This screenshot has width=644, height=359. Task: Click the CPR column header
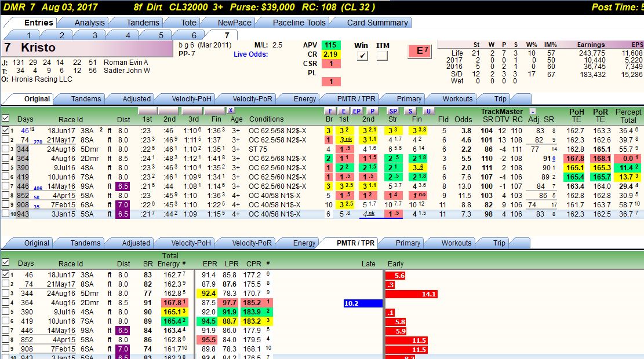click(x=253, y=264)
